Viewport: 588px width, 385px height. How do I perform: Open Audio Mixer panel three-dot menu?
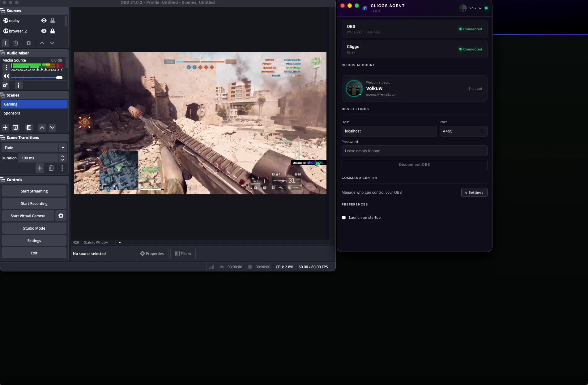click(19, 85)
